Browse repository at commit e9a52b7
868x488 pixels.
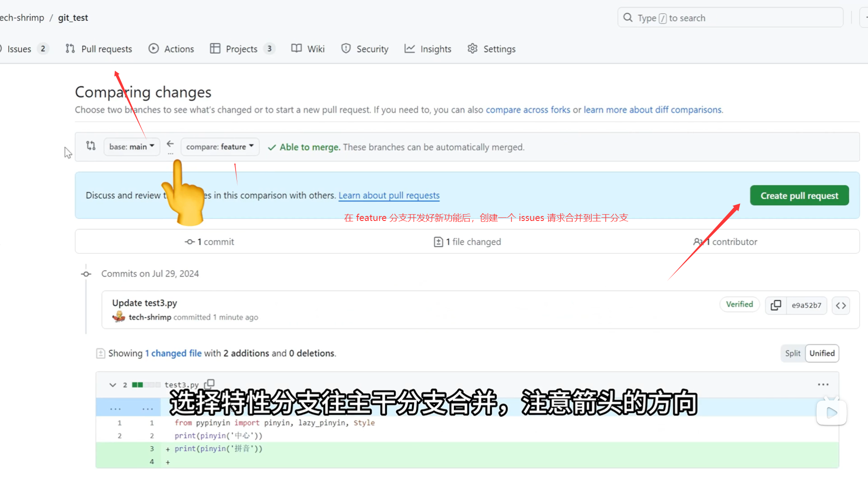pos(841,305)
